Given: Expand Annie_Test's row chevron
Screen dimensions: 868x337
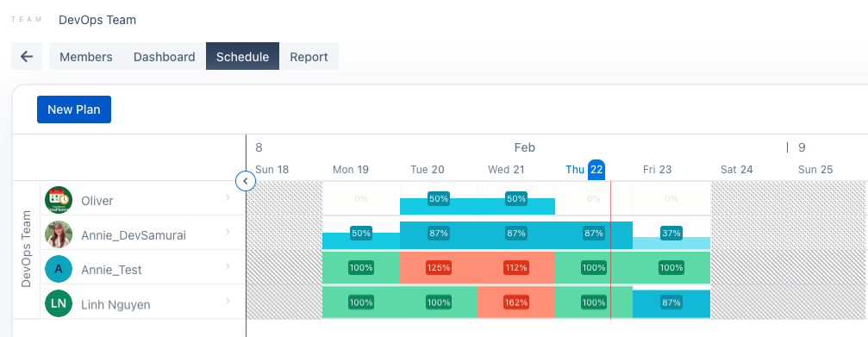Looking at the screenshot, I should 228,266.
